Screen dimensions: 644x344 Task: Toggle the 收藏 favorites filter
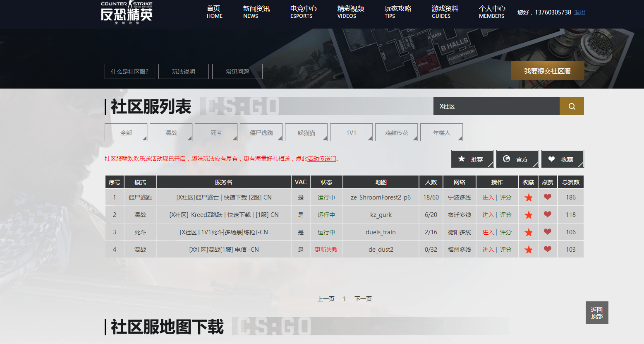tap(563, 159)
